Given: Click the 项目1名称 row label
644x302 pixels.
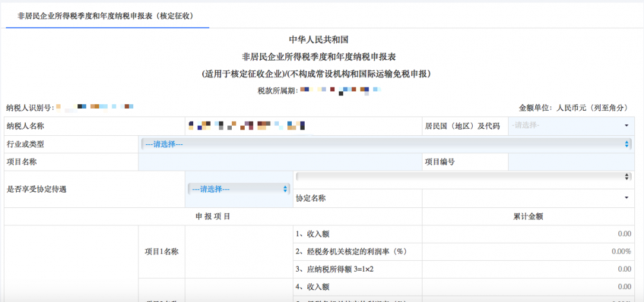Looking at the screenshot, I should coord(161,251).
